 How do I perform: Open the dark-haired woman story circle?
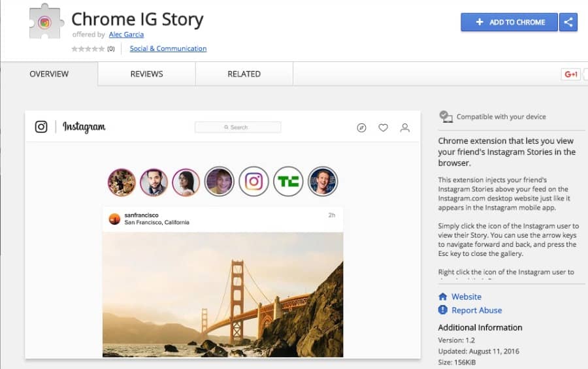click(x=186, y=182)
